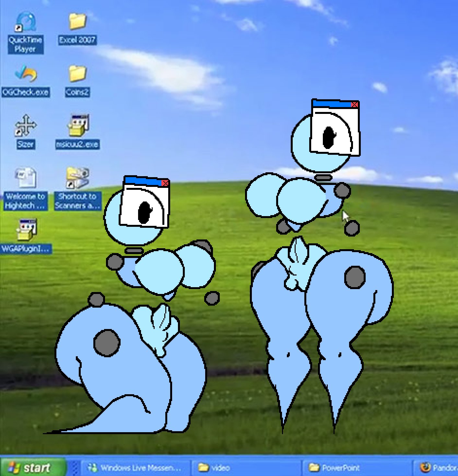The width and height of the screenshot is (458, 476).
Task: Click the blue title bar on right character's head
Action: click(332, 104)
